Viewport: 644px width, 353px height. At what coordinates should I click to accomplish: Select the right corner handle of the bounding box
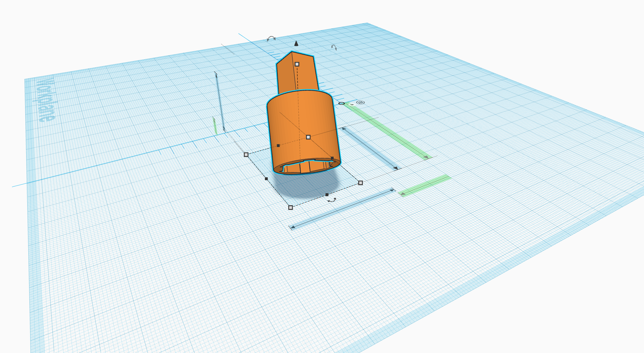point(361,183)
